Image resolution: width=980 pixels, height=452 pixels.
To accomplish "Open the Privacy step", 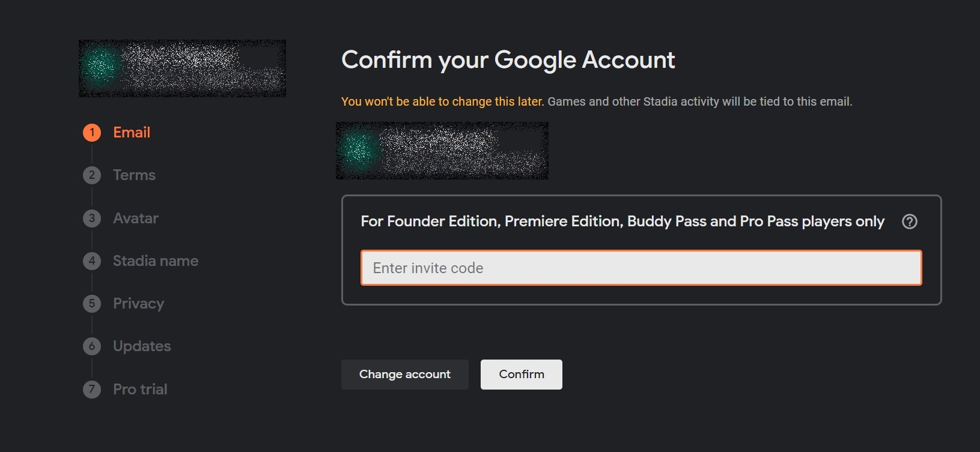I will point(138,304).
